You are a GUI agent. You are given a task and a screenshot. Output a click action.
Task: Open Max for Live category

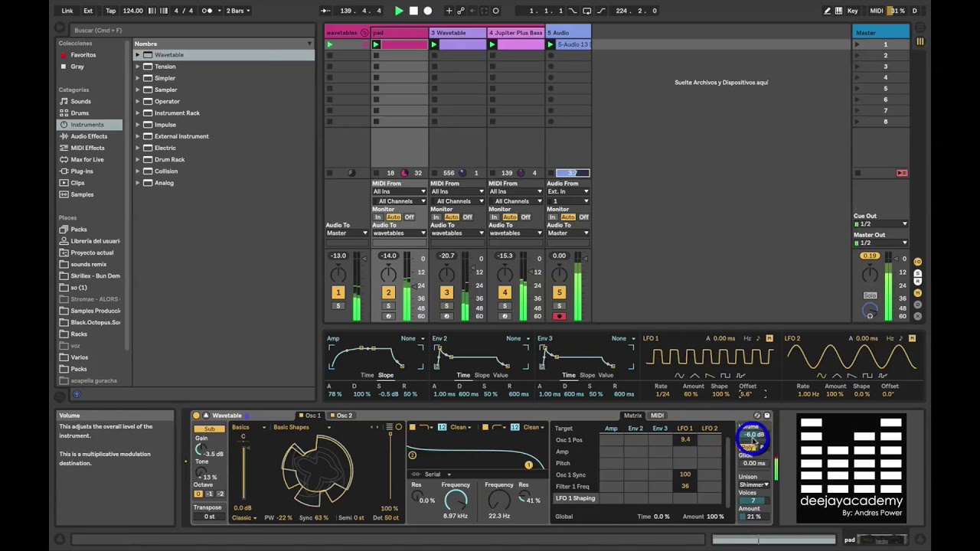(x=87, y=159)
